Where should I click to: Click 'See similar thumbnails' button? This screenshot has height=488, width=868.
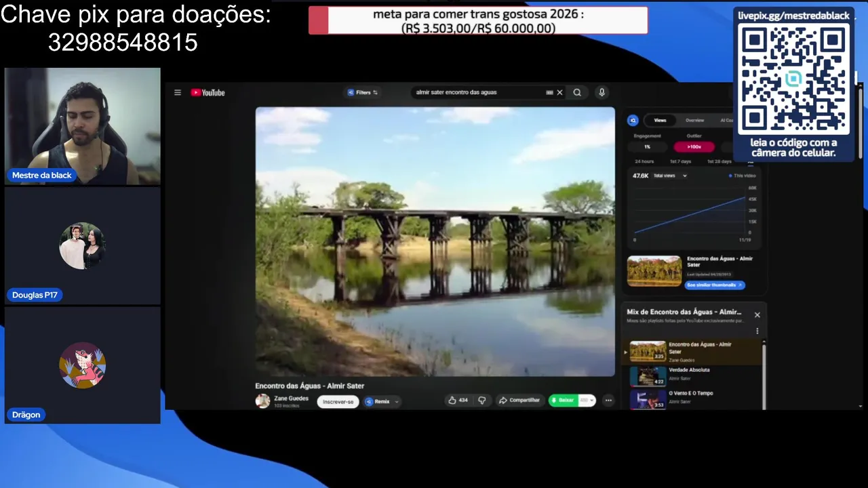(x=715, y=285)
